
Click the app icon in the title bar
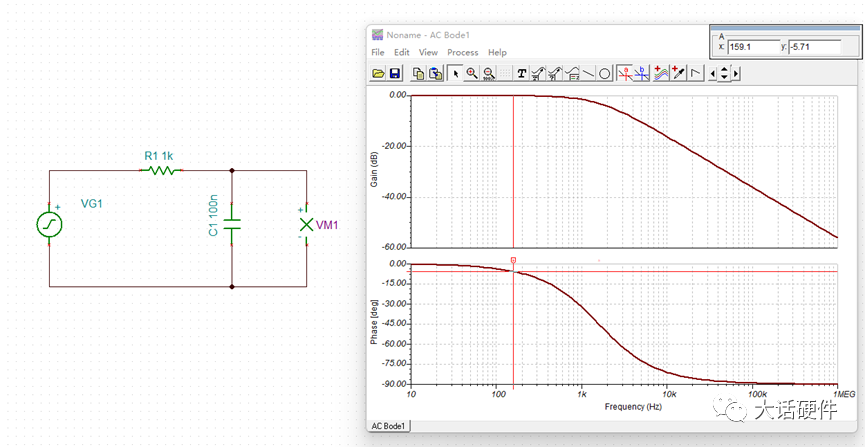[377, 35]
